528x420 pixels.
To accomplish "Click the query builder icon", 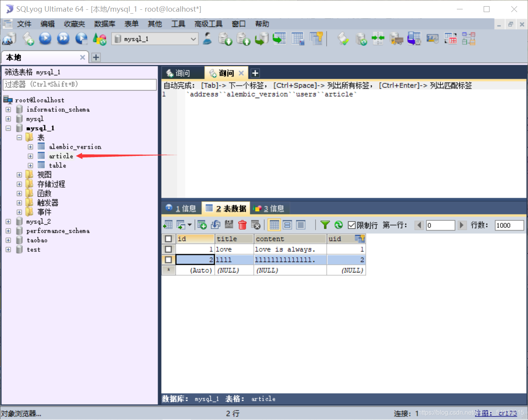I will (451, 38).
